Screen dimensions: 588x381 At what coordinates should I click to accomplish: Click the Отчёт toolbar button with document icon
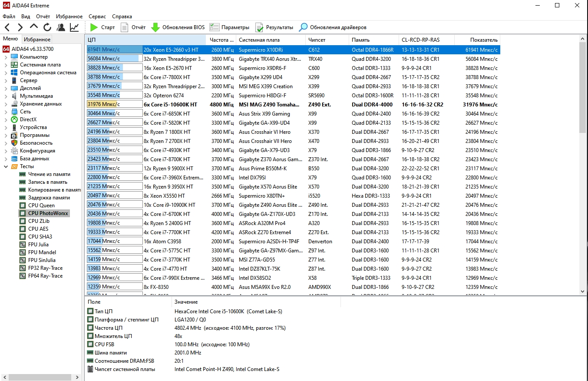pyautogui.click(x=133, y=27)
